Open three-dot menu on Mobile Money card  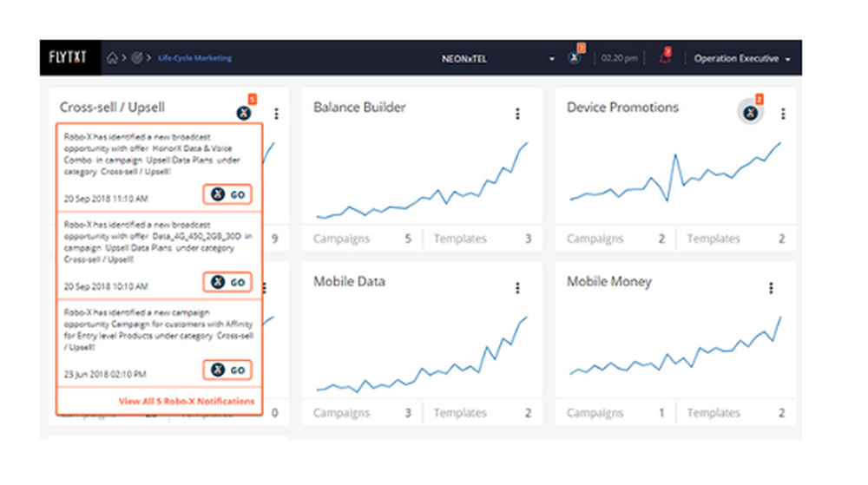click(771, 288)
